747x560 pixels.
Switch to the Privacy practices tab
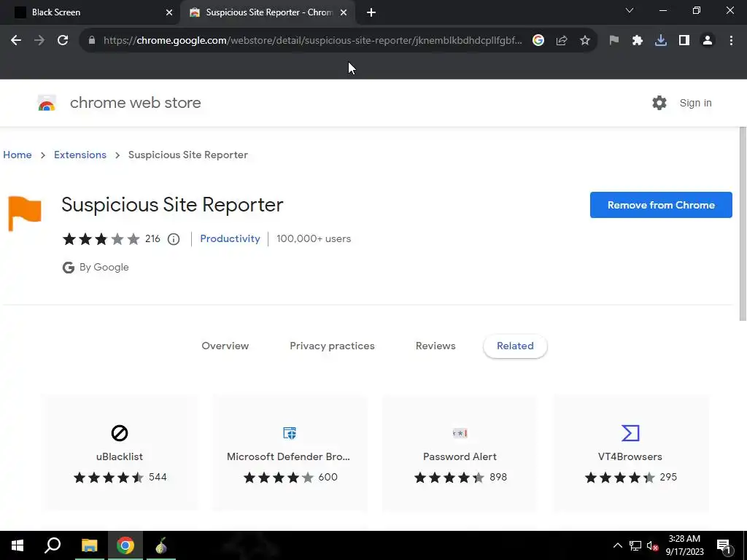(x=332, y=346)
